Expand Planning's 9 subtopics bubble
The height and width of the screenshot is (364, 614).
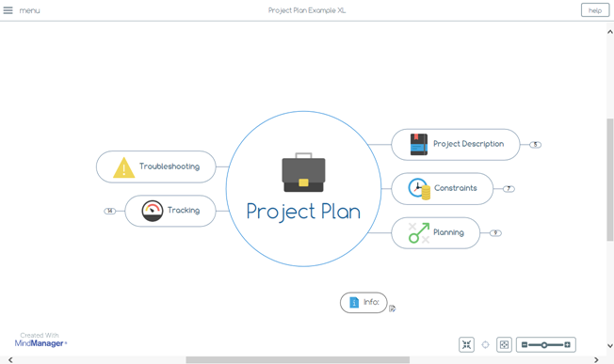495,233
